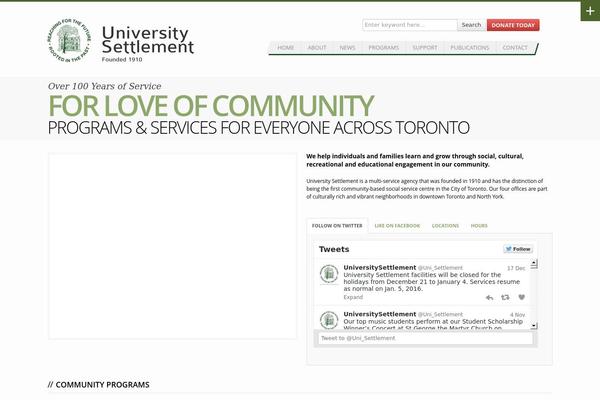Click the tweet list scroll down arrow
This screenshot has height=400, width=600.
pyautogui.click(x=534, y=326)
